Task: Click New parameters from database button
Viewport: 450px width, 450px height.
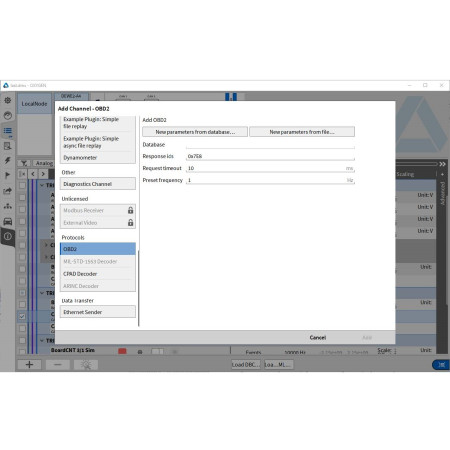Action: [x=195, y=132]
